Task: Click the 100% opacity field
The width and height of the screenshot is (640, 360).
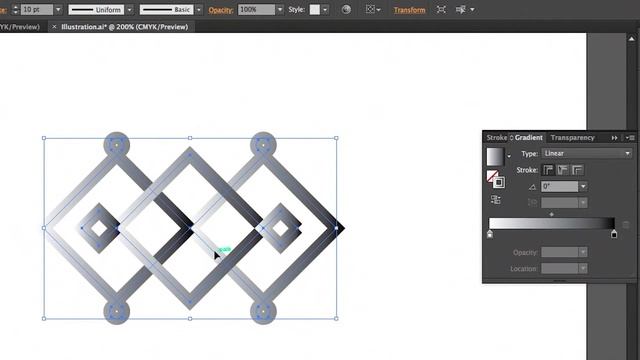Action: click(256, 9)
